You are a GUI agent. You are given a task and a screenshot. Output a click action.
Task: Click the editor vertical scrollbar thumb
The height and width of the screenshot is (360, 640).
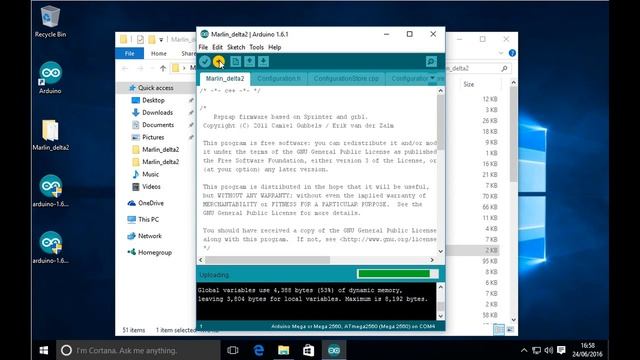440,122
